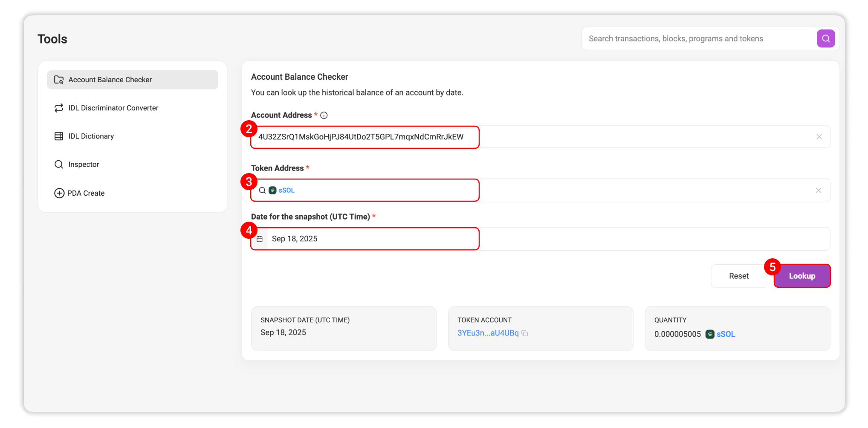Click the purple search magnifier button
Viewport: 868px width, 428px height.
coord(825,39)
